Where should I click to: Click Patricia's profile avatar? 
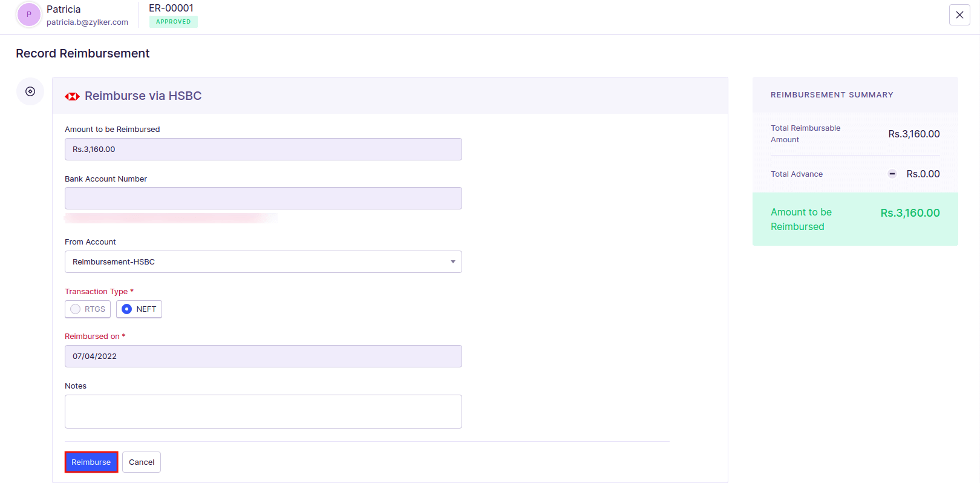tap(28, 15)
